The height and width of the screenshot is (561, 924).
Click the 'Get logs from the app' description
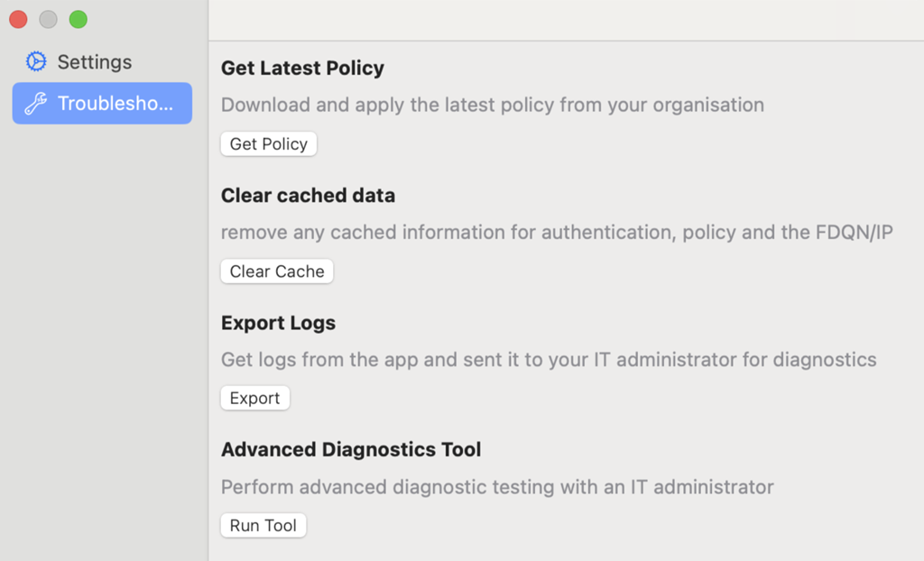(x=548, y=360)
